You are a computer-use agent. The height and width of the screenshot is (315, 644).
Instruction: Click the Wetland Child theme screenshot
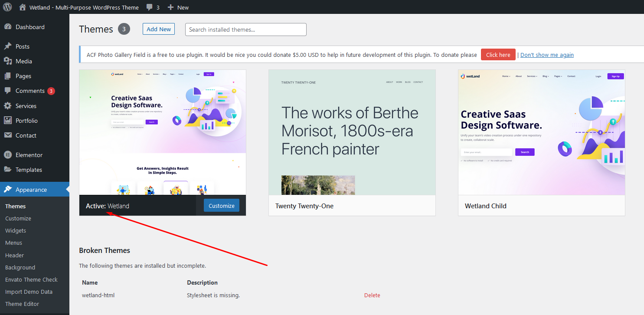tap(542, 132)
